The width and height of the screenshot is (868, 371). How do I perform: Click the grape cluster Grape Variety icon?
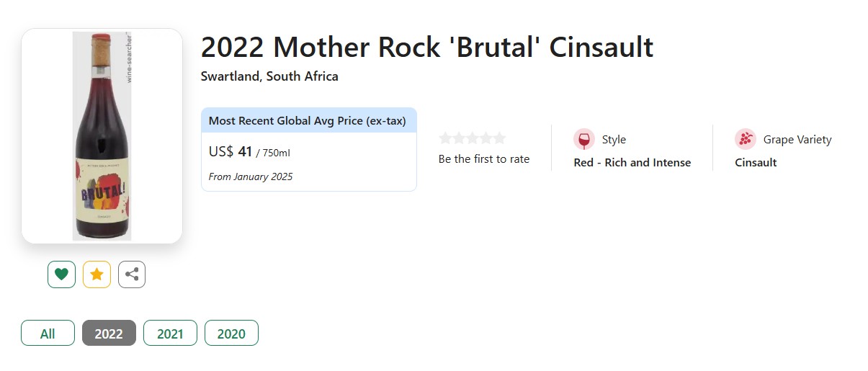[745, 139]
